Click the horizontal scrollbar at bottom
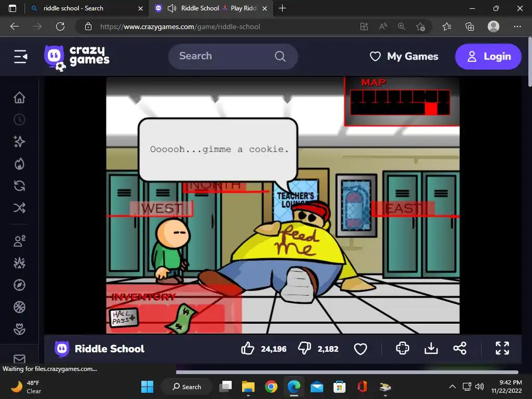 tap(347, 372)
